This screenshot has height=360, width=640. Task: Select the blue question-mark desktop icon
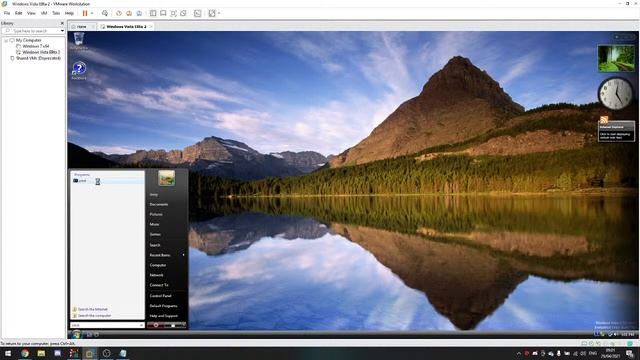79,70
